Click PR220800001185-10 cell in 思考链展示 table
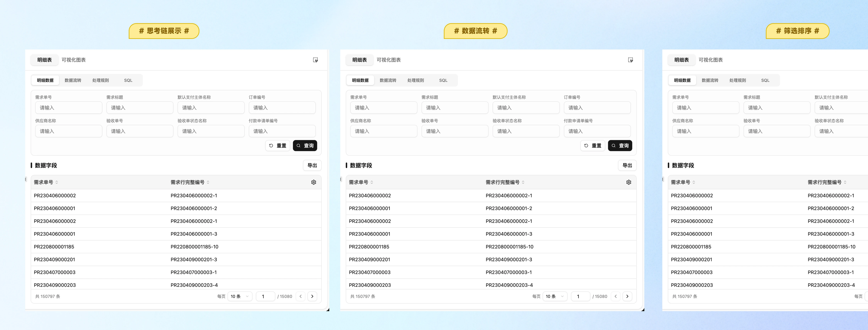Image resolution: width=868 pixels, height=330 pixels. pyautogui.click(x=194, y=247)
